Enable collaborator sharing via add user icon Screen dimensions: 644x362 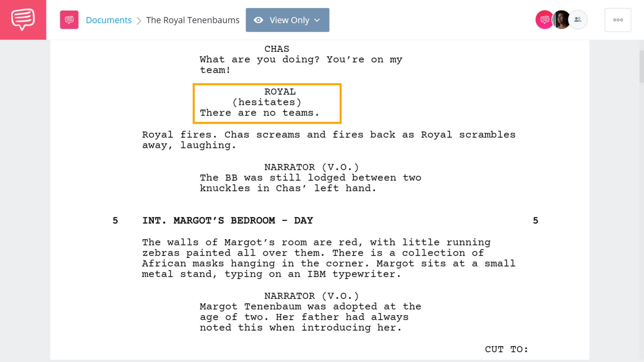coord(577,19)
